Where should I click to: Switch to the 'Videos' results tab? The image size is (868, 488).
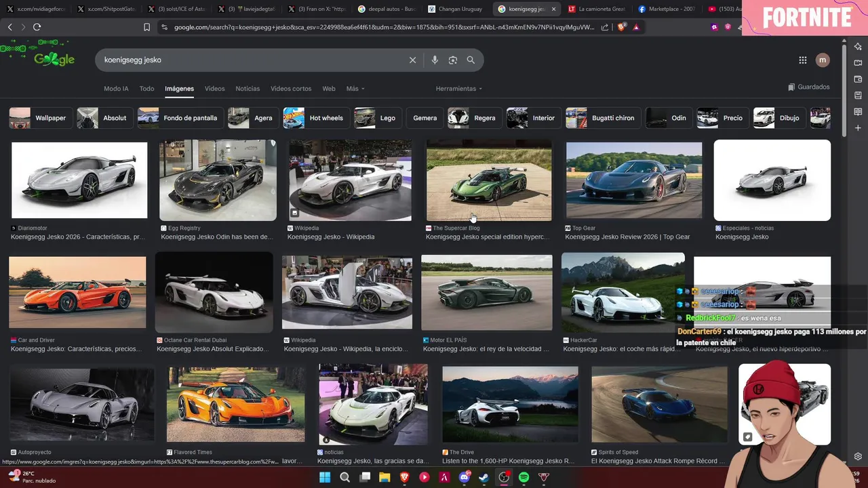point(214,89)
